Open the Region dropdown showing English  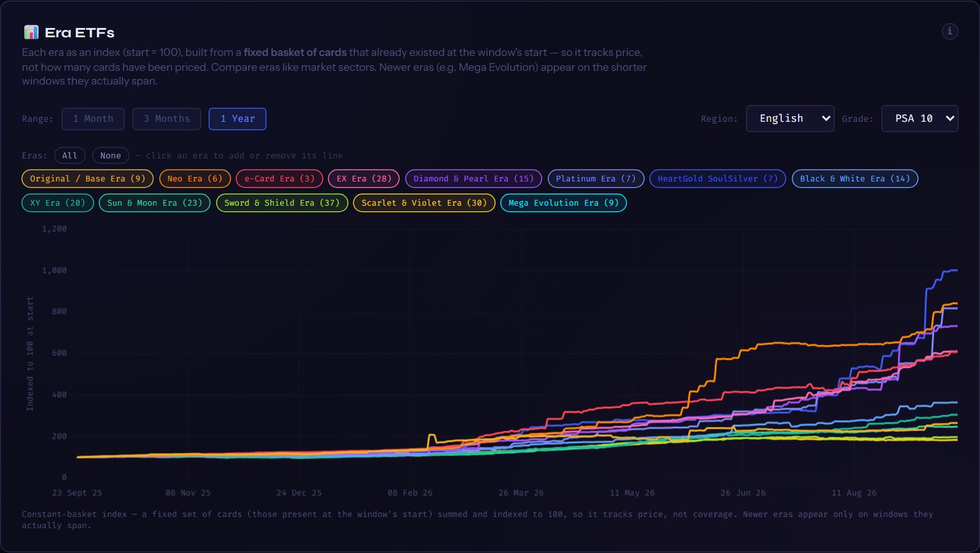(x=790, y=118)
